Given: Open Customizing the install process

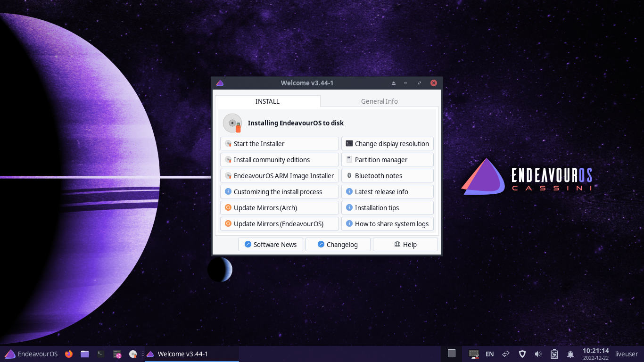Looking at the screenshot, I should [280, 192].
